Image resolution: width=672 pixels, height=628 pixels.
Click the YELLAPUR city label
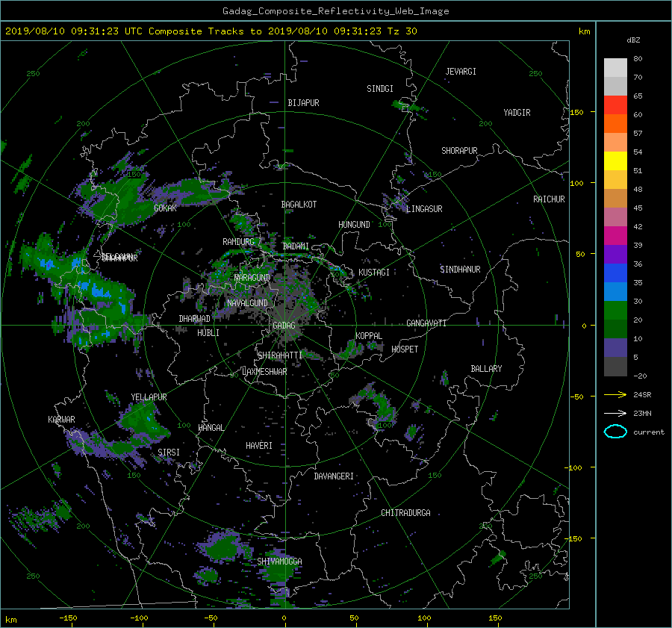[x=149, y=397]
